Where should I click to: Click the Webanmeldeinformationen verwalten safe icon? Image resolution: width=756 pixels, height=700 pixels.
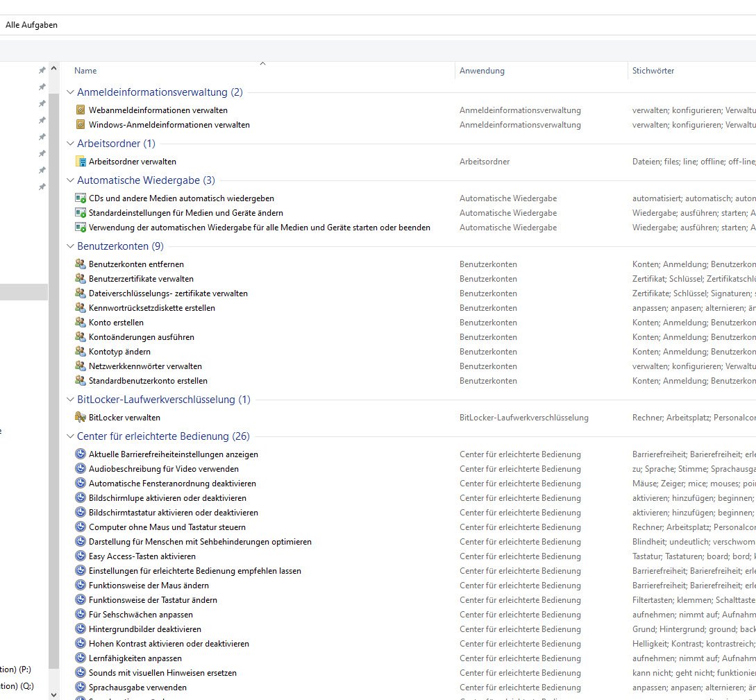point(81,110)
